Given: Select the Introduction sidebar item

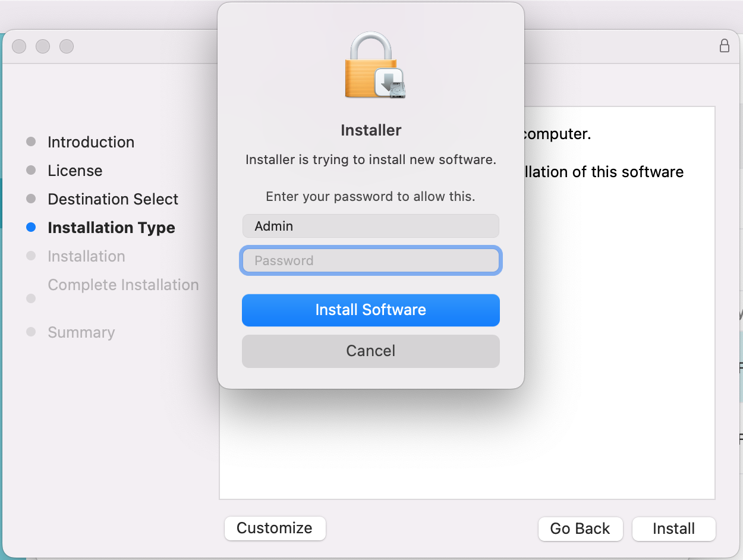Looking at the screenshot, I should [90, 142].
